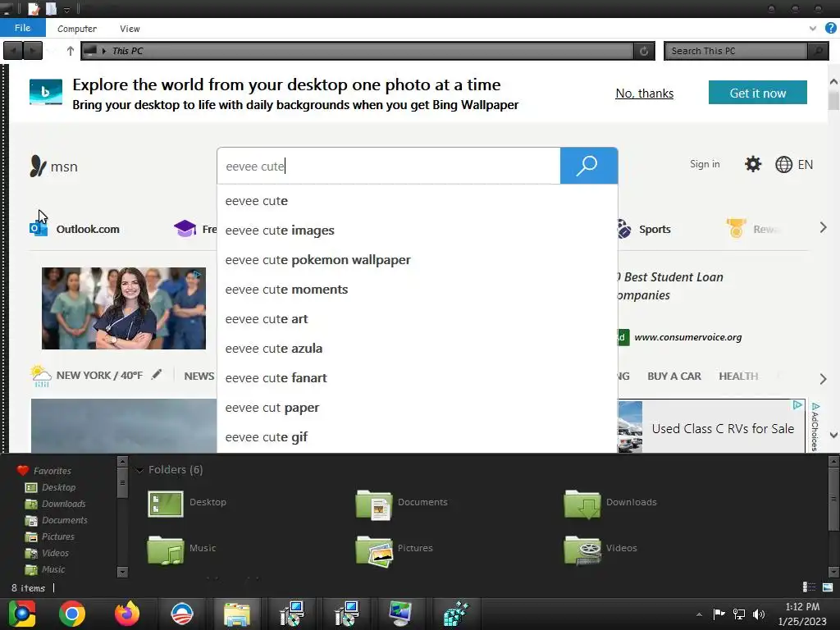
Task: Go up one folder level arrow
Action: point(71,51)
